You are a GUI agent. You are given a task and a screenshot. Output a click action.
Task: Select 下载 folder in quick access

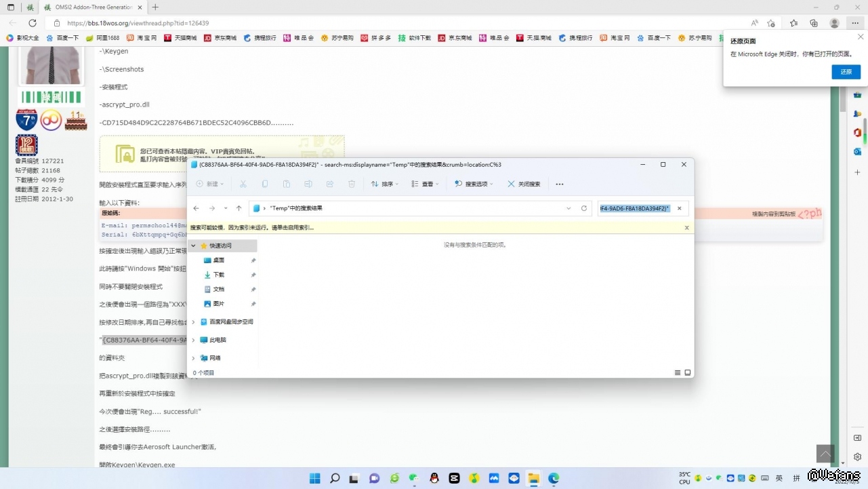coord(219,275)
